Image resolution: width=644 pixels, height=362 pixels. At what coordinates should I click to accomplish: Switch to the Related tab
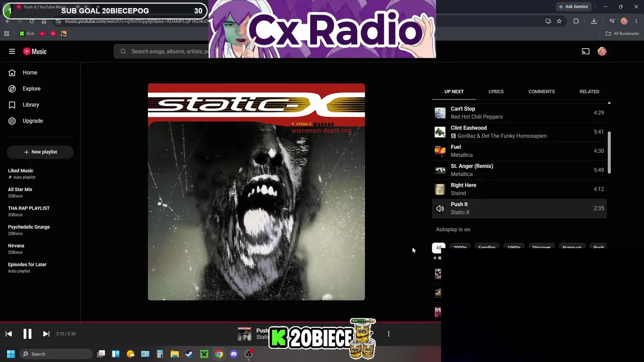(589, 92)
